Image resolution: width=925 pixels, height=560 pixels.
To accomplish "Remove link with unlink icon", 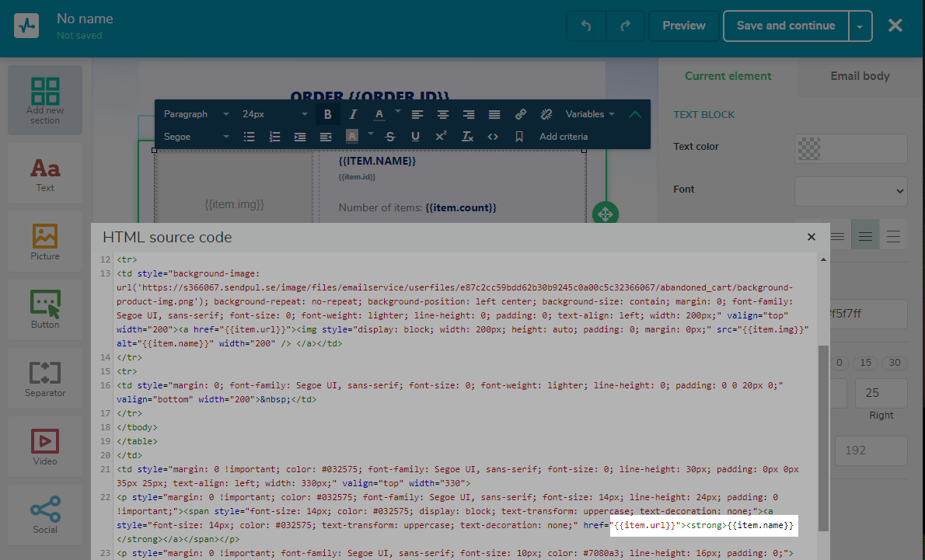I will pyautogui.click(x=546, y=114).
